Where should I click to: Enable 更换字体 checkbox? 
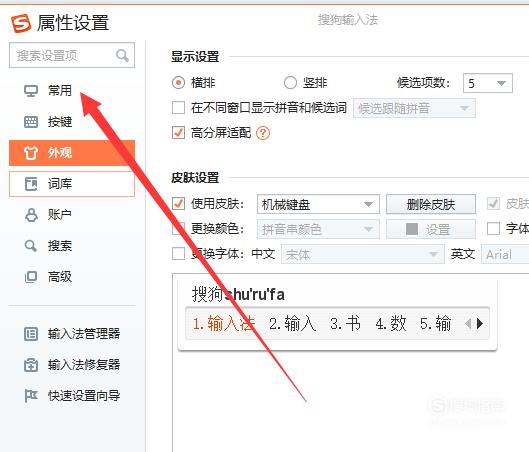point(178,254)
